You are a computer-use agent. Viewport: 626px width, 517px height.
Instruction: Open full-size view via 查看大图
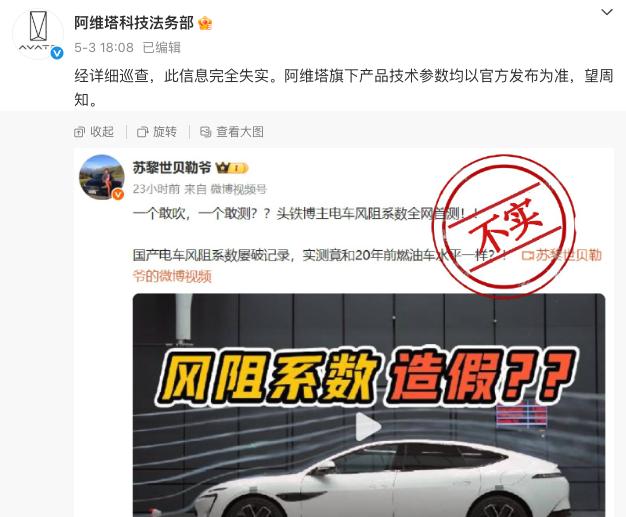click(232, 131)
